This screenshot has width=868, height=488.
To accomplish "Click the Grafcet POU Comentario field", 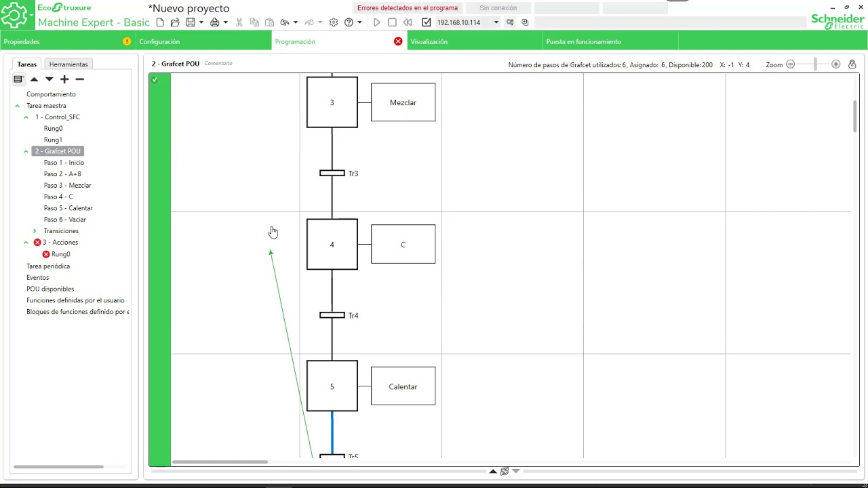I will [x=218, y=64].
